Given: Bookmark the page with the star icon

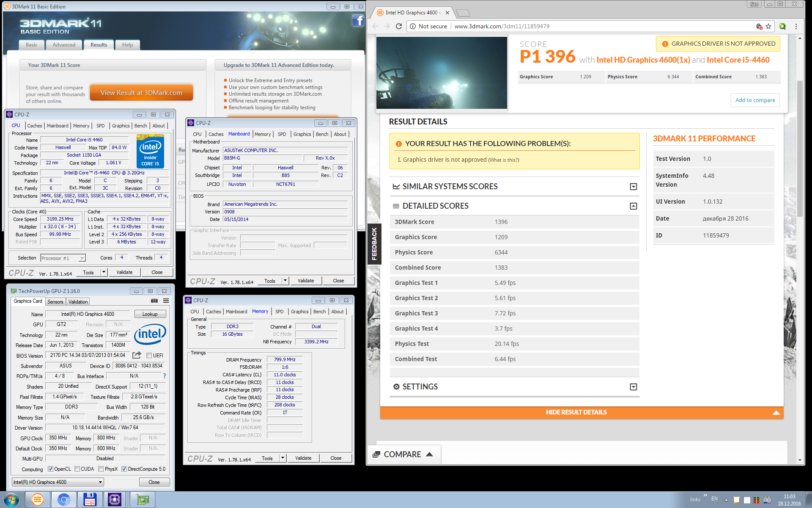Looking at the screenshot, I should click(x=768, y=26).
